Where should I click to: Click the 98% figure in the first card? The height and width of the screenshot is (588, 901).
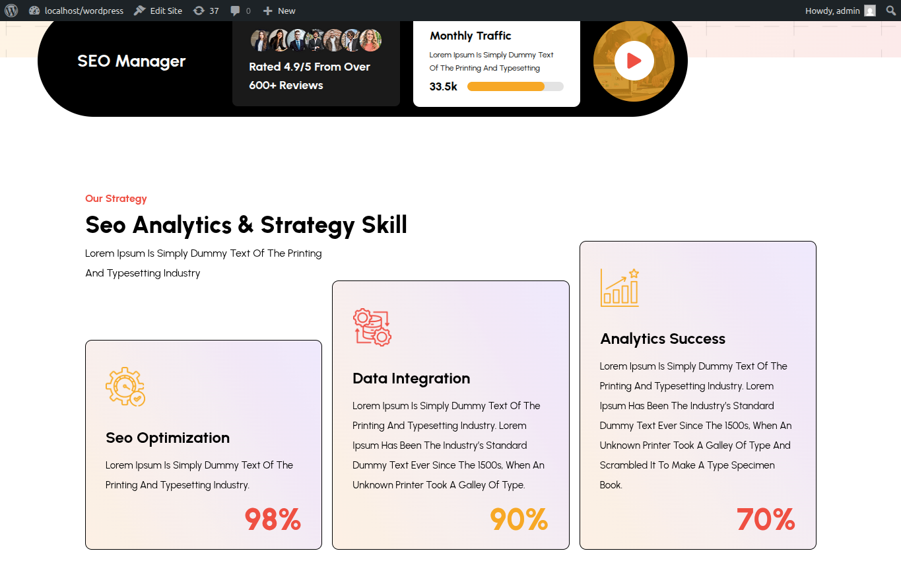[x=273, y=519]
